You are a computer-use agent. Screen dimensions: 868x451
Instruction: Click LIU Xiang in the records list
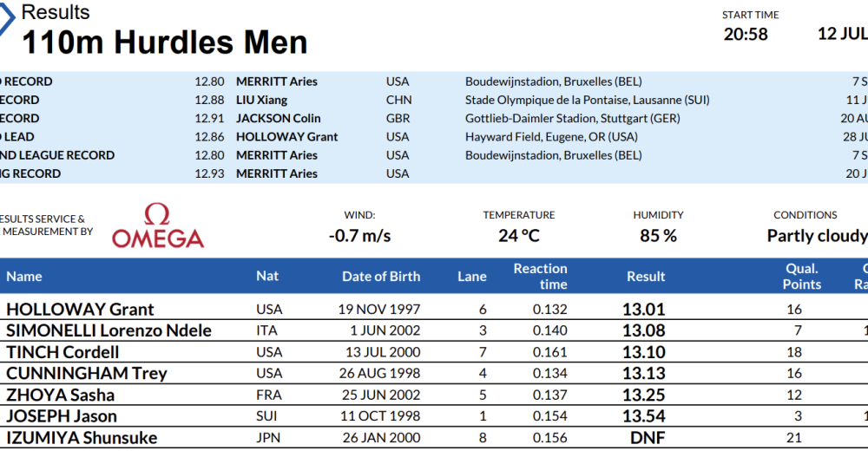pos(262,100)
